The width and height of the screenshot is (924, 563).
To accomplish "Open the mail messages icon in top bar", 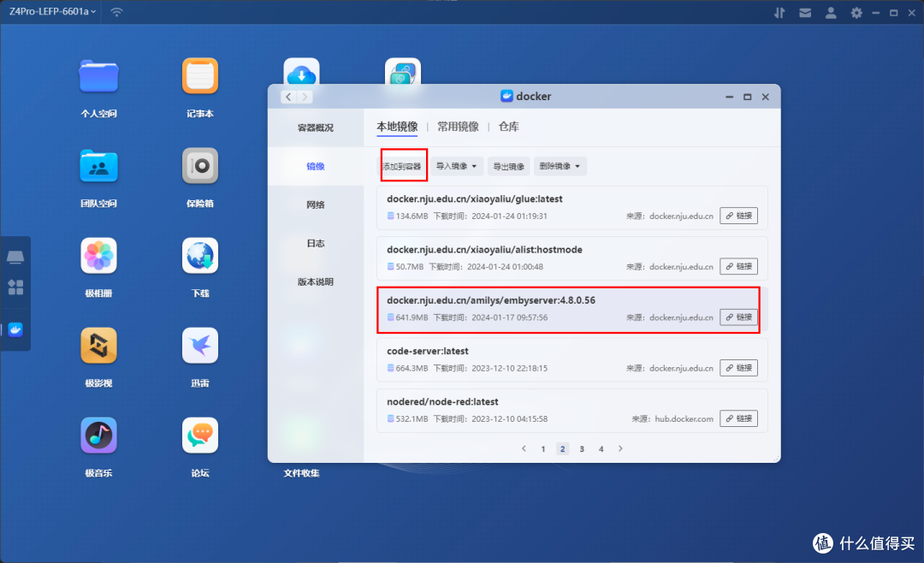I will click(x=805, y=12).
